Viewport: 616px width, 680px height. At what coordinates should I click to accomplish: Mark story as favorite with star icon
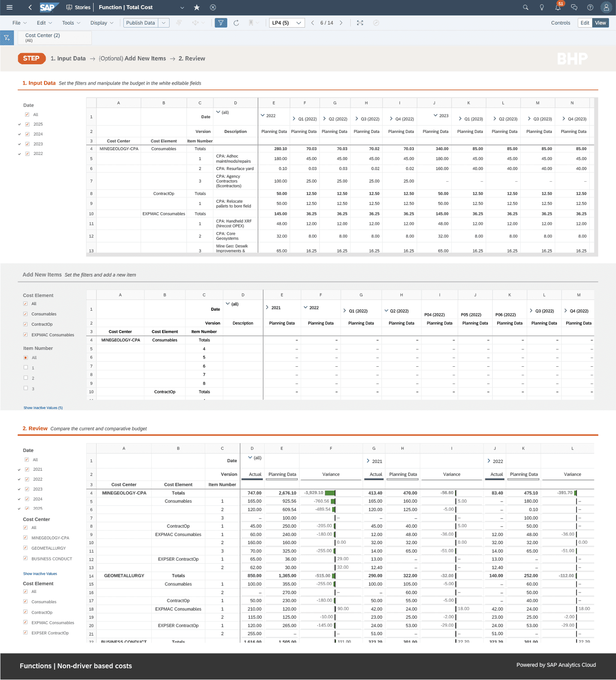coord(197,7)
